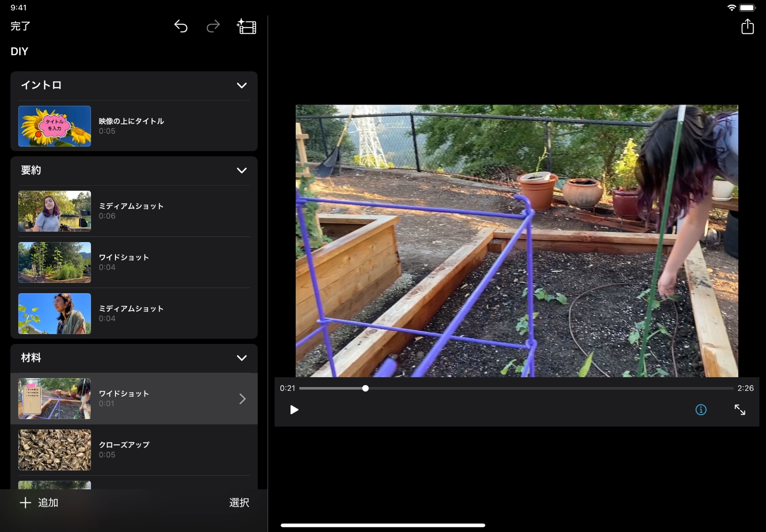Tap the share export icon
The image size is (766, 532).
[747, 27]
